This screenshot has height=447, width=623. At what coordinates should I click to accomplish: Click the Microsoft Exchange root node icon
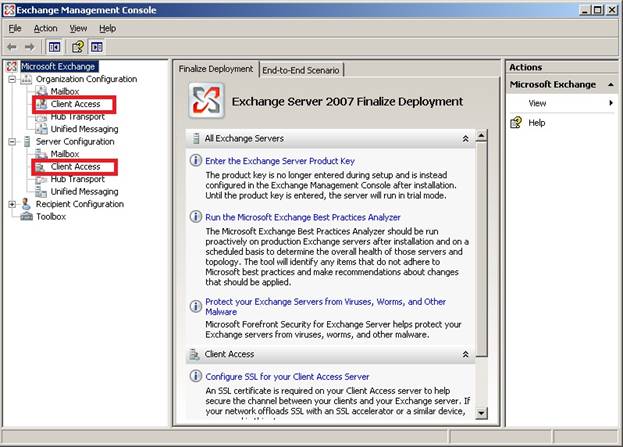pyautogui.click(x=12, y=66)
